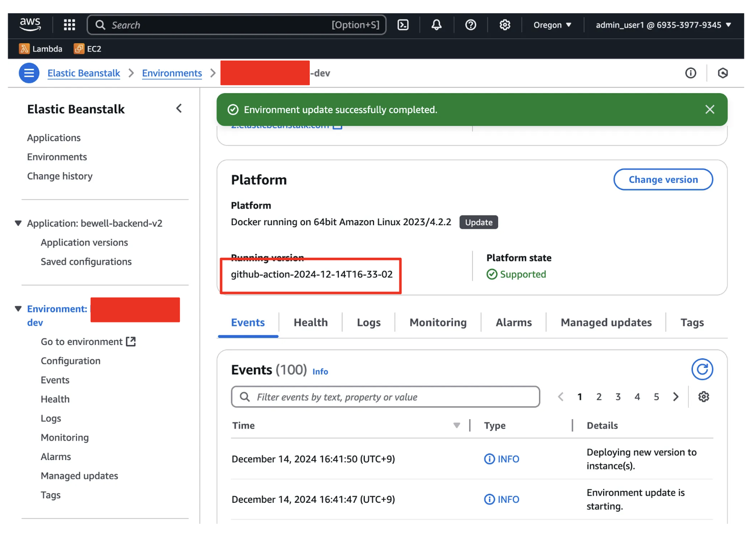Image resolution: width=756 pixels, height=537 pixels.
Task: Click the Change version button
Action: pyautogui.click(x=663, y=179)
